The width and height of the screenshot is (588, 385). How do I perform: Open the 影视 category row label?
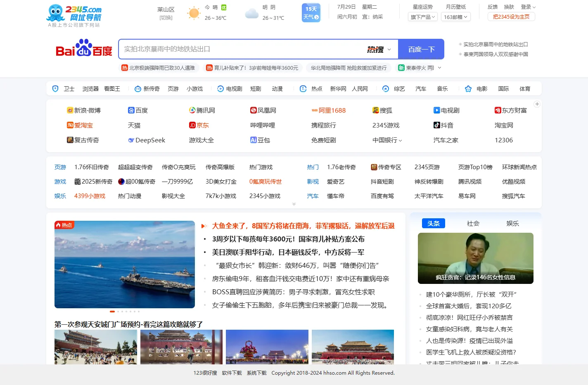(x=313, y=182)
